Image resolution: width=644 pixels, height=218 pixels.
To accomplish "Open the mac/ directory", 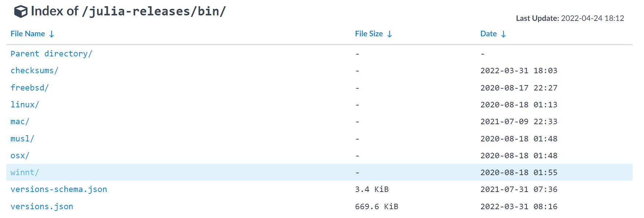I will click(20, 122).
